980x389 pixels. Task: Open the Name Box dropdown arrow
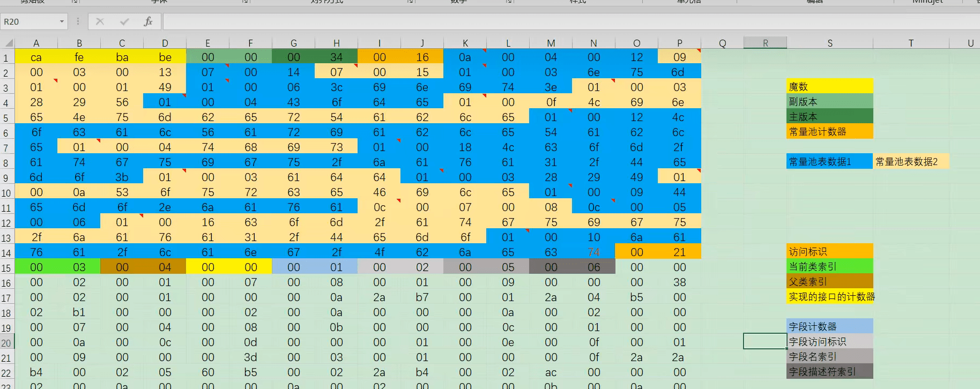tap(62, 21)
